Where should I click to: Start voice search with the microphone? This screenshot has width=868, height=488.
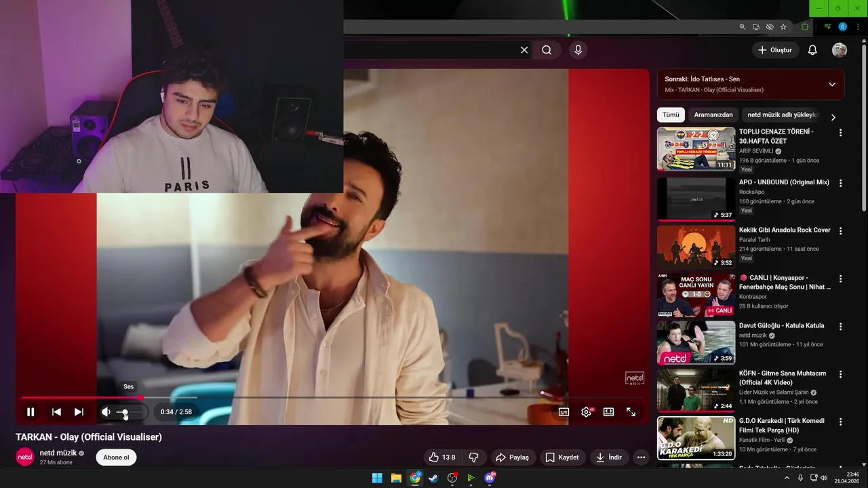578,50
